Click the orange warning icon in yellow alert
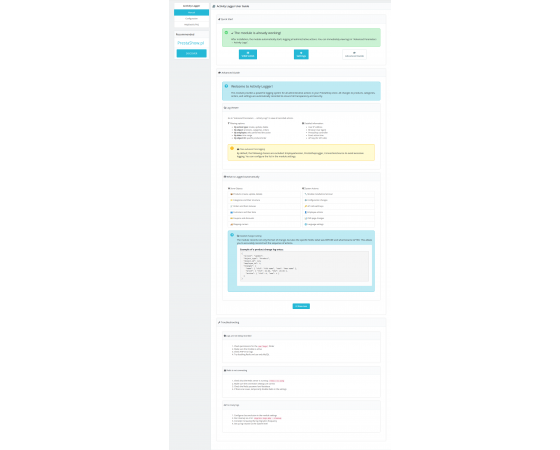The height and width of the screenshot is (450, 560). [232, 148]
